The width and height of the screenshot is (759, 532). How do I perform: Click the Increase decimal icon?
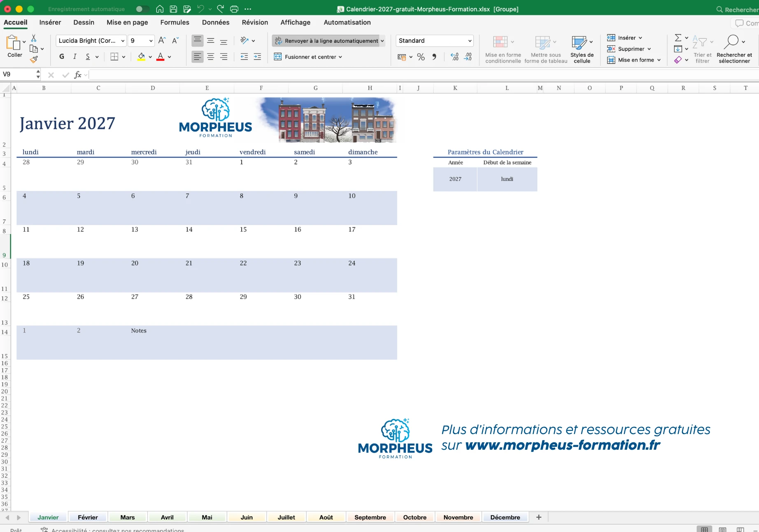(454, 57)
